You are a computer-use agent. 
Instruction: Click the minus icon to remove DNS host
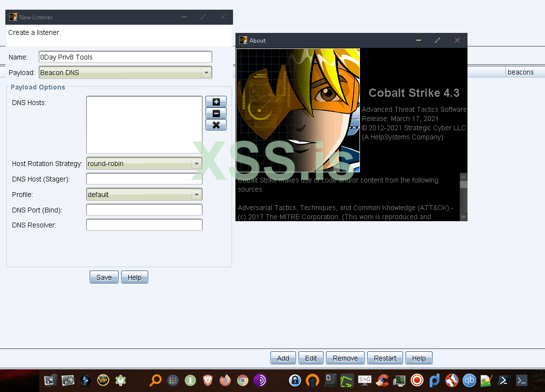216,113
